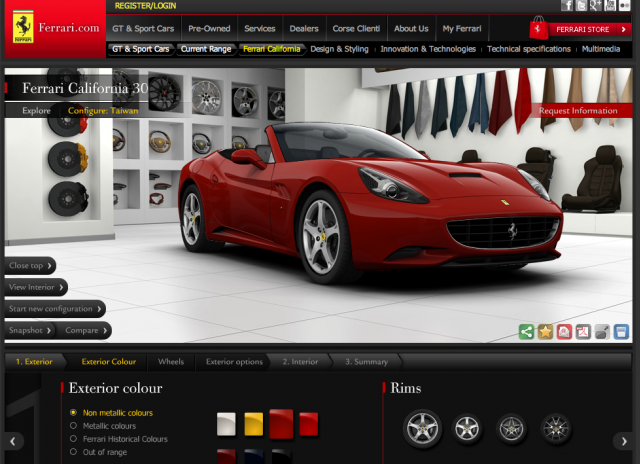
Task: Click Start new configuration button
Action: 55,309
